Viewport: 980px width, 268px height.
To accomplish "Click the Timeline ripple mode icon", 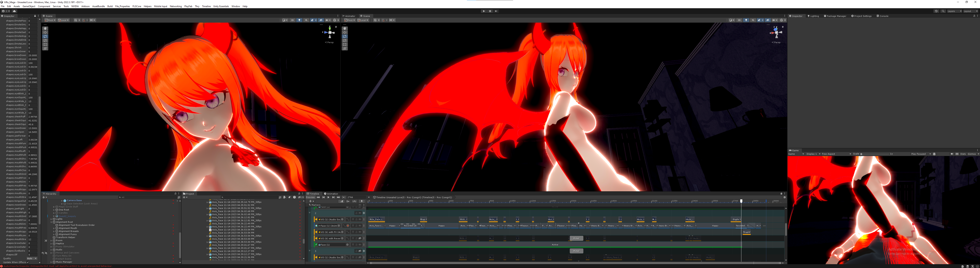I will point(348,201).
